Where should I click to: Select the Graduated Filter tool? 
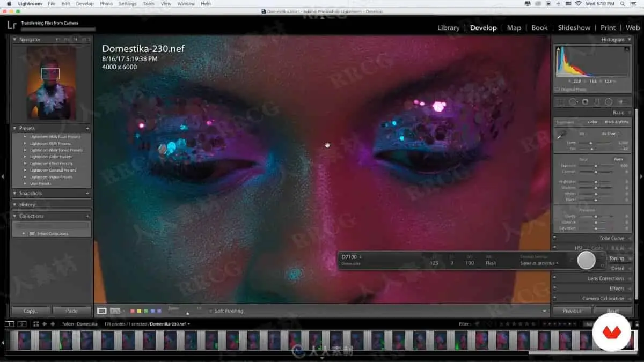point(597,102)
